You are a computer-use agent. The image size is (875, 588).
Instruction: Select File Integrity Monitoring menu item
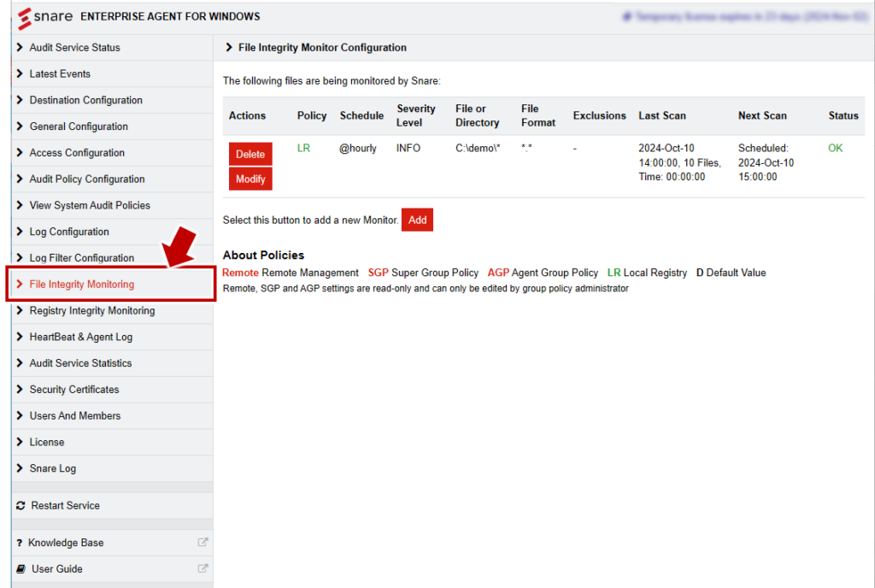(112, 284)
